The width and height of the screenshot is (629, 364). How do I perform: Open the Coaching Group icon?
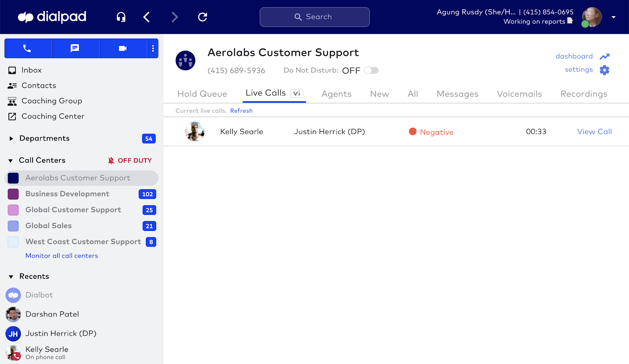point(12,101)
